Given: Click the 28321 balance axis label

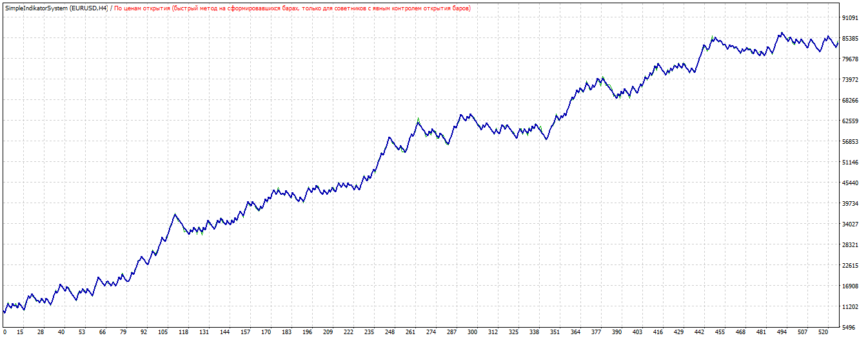Looking at the screenshot, I should [851, 245].
